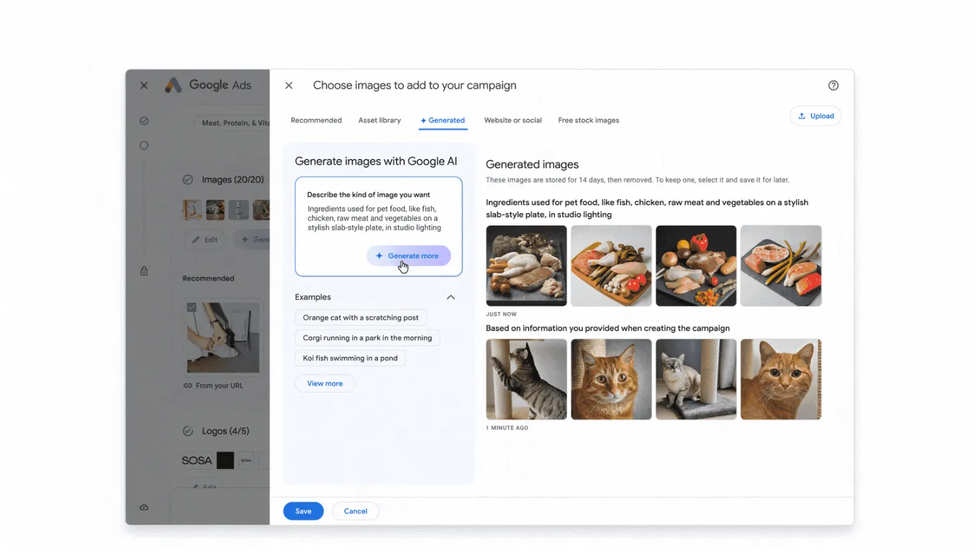Click into the image description prompt text
The width and height of the screenshot is (980, 552).
374,218
